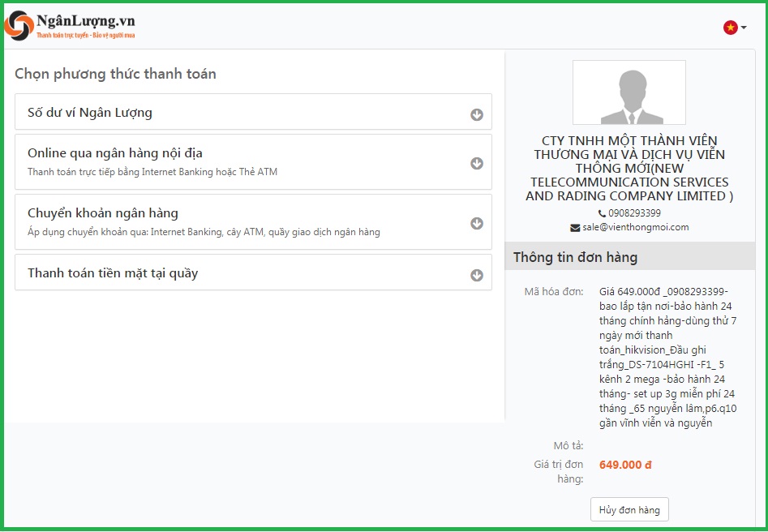Open the language dropdown caret
Viewport: 768px width, 532px height.
(744, 28)
